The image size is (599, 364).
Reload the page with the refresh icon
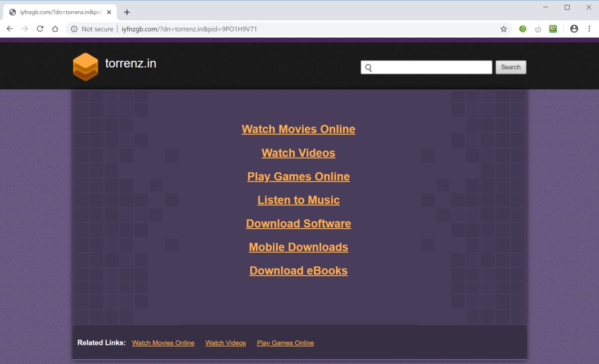coord(40,29)
